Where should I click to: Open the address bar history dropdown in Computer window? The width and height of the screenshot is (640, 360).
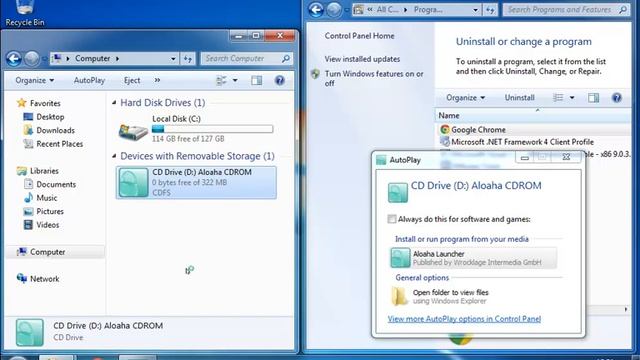pos(173,59)
